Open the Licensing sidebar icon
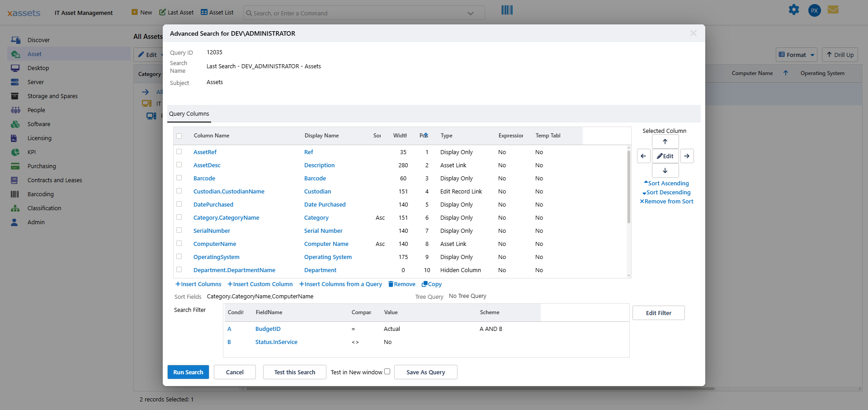The height and width of the screenshot is (410, 868). (14, 138)
